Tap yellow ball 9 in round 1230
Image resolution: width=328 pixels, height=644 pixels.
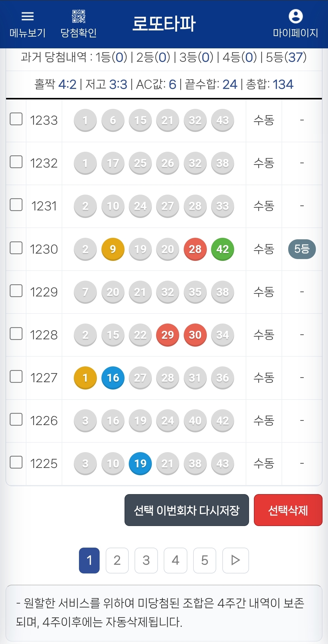coord(113,249)
